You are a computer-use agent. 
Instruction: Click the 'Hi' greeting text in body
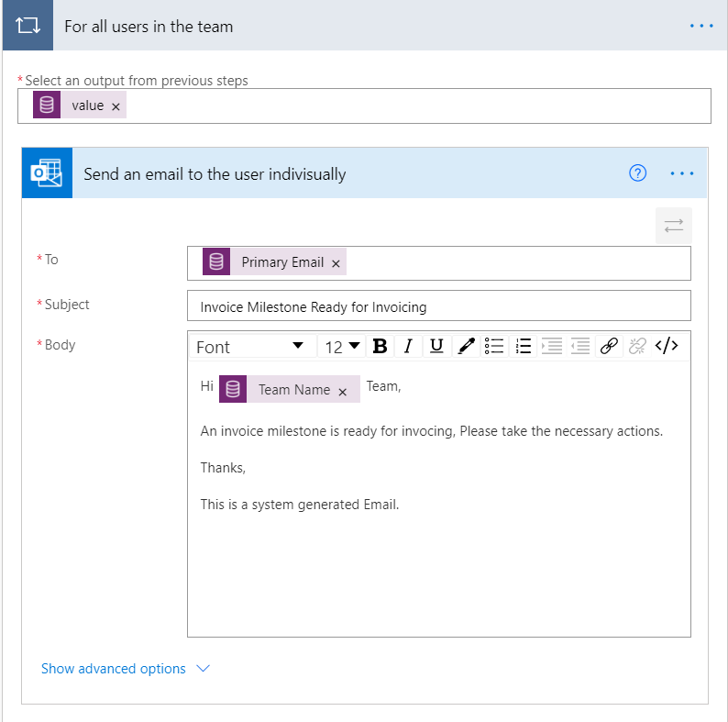click(x=206, y=386)
